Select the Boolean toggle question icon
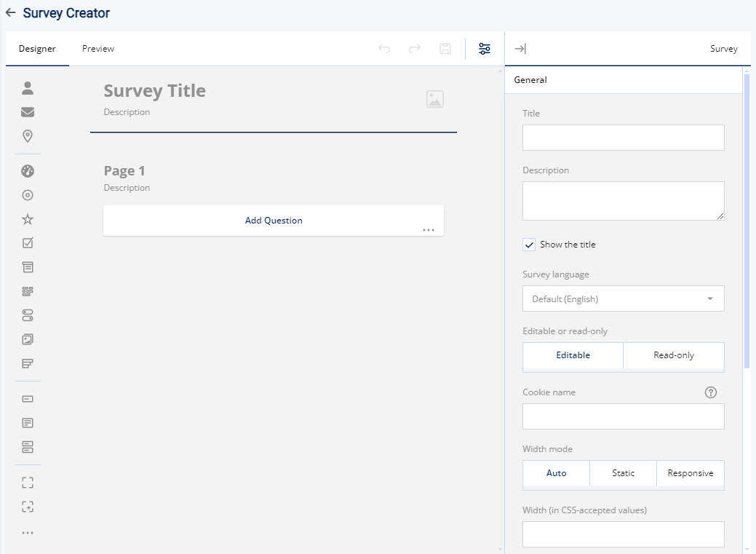This screenshot has width=756, height=554. click(x=27, y=314)
